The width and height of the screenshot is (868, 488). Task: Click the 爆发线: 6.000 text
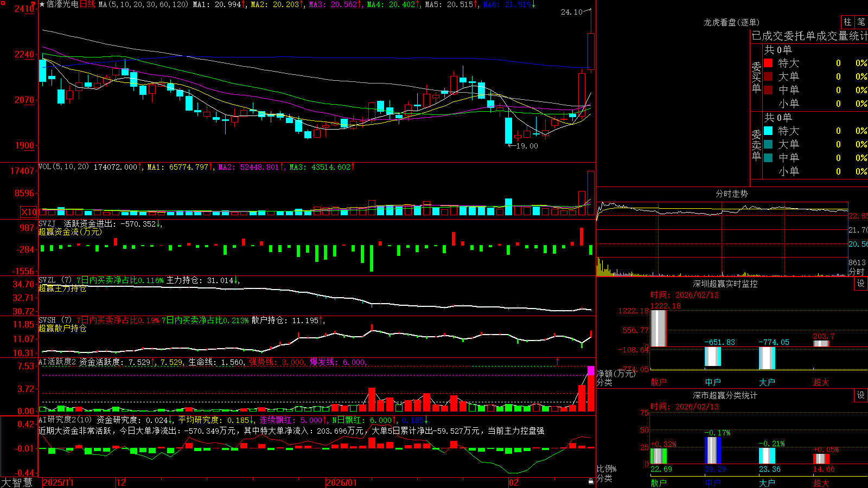[x=337, y=362]
